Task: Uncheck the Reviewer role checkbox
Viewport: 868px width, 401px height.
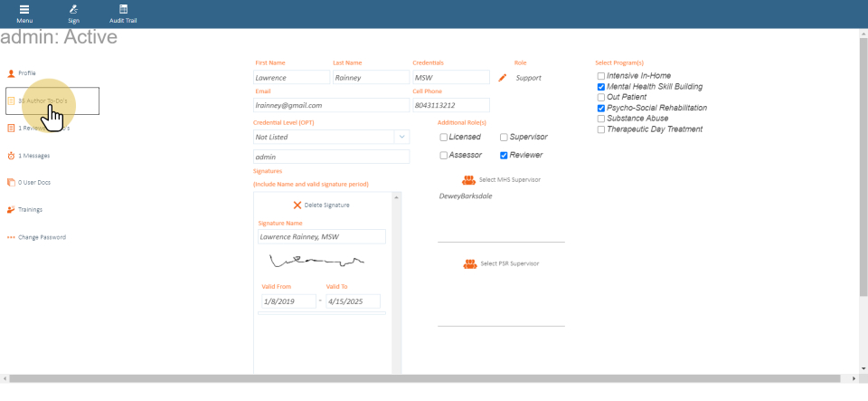Action: click(x=504, y=156)
